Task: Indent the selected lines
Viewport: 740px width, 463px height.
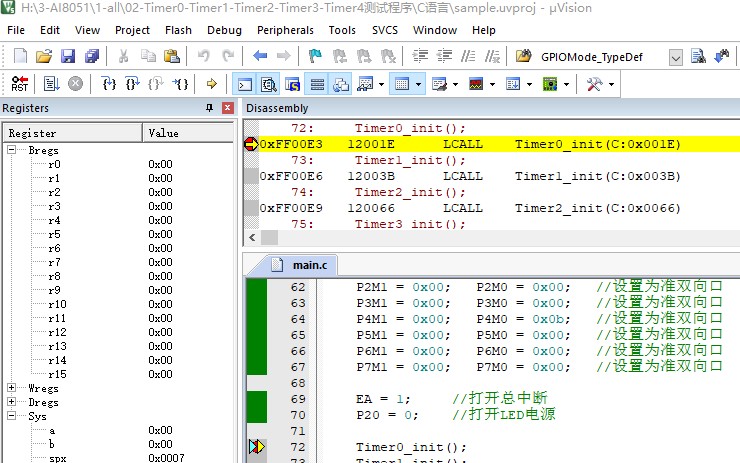Action: point(420,56)
